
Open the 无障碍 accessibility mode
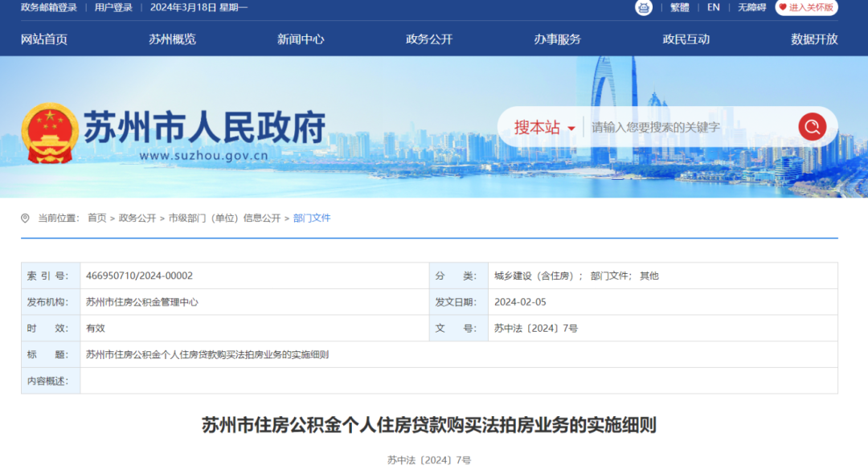click(752, 7)
